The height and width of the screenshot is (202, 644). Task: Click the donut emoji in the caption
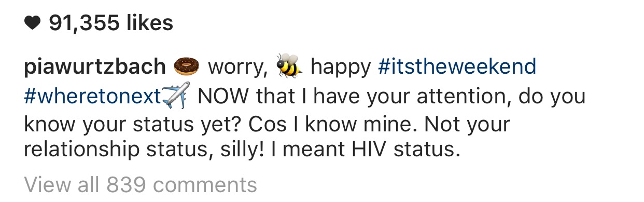click(x=186, y=67)
